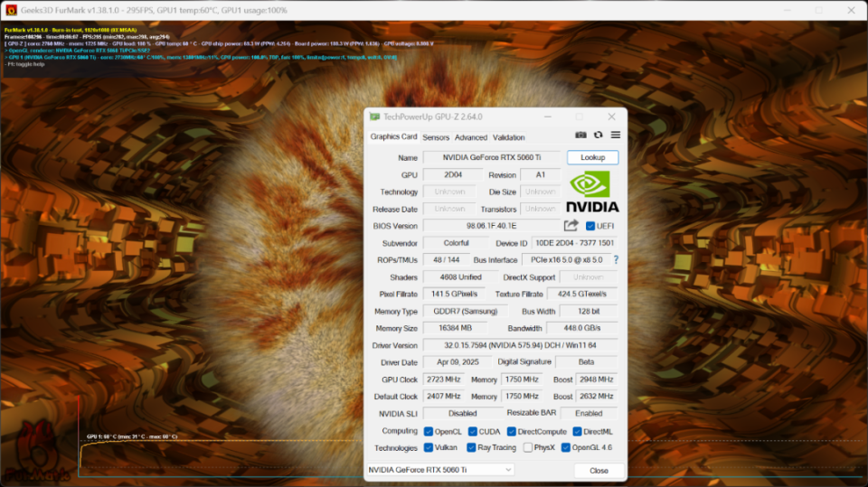Switch to the Validation tab
The width and height of the screenshot is (868, 487).
[508, 137]
